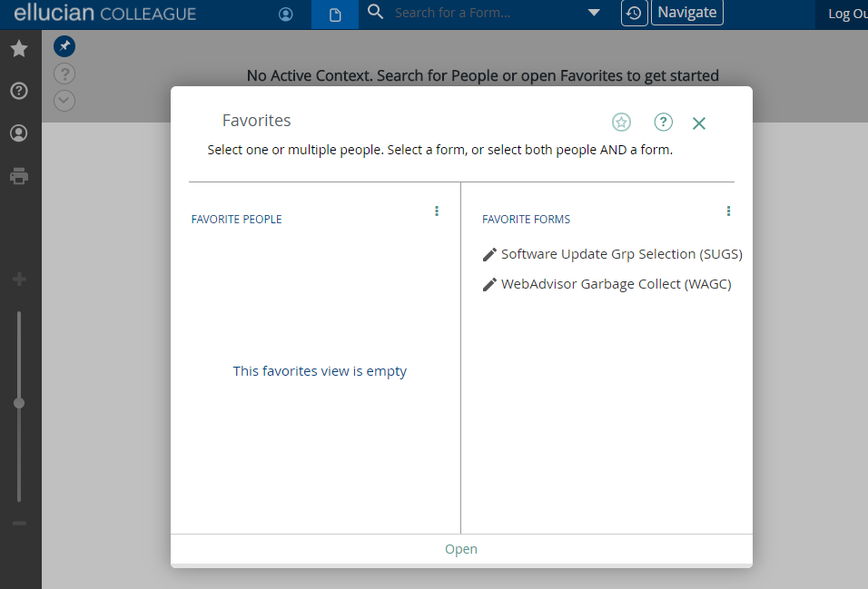The width and height of the screenshot is (868, 589).
Task: Toggle the blue pin context button
Action: pos(64,46)
